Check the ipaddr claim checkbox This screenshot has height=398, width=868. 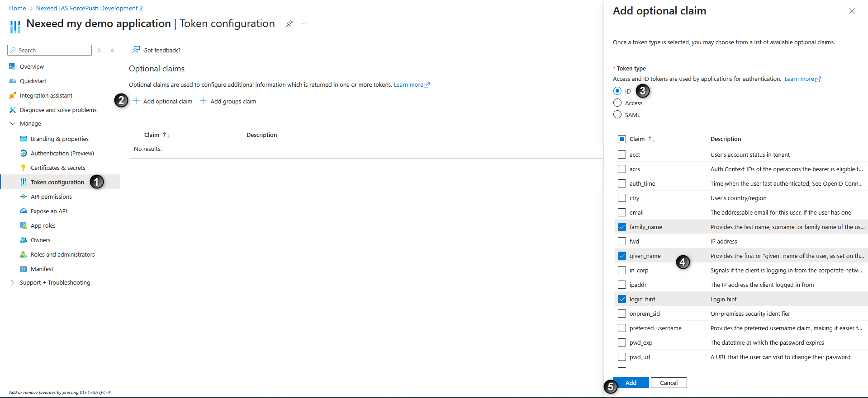(x=622, y=285)
